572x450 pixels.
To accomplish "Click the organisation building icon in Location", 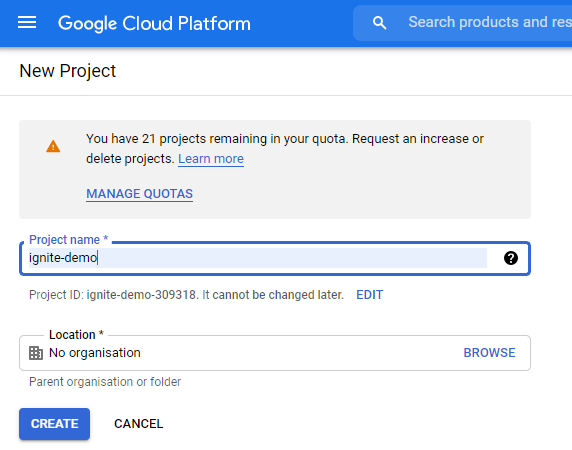I will point(36,353).
